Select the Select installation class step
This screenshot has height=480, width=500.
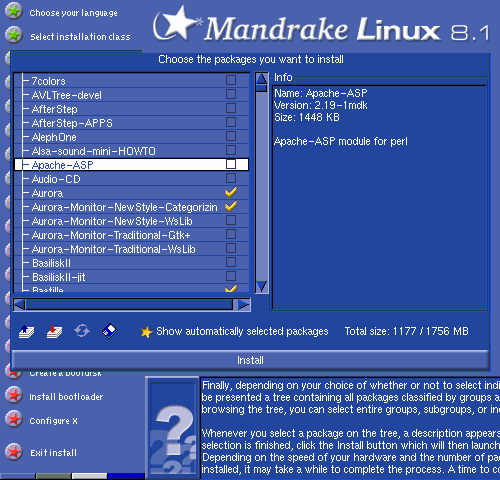coord(80,37)
